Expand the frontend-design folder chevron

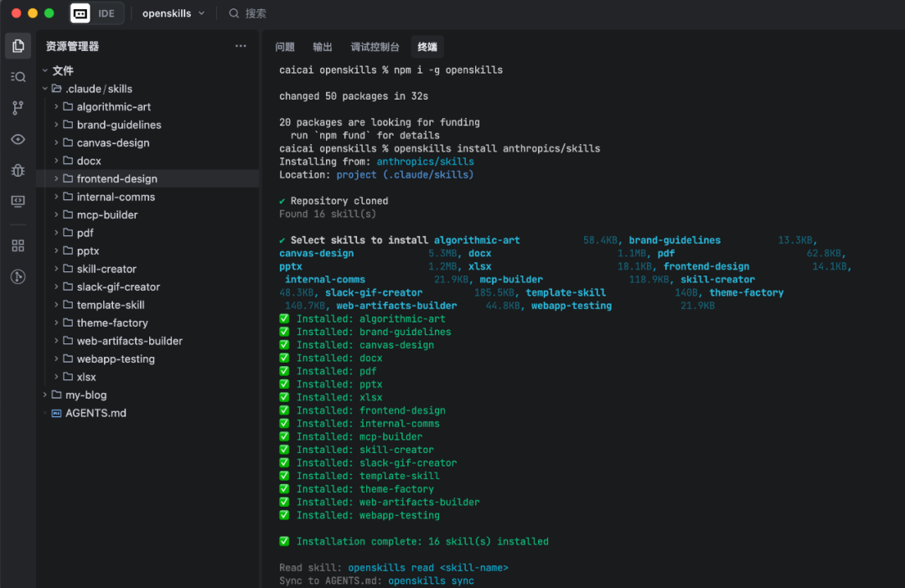click(56, 179)
